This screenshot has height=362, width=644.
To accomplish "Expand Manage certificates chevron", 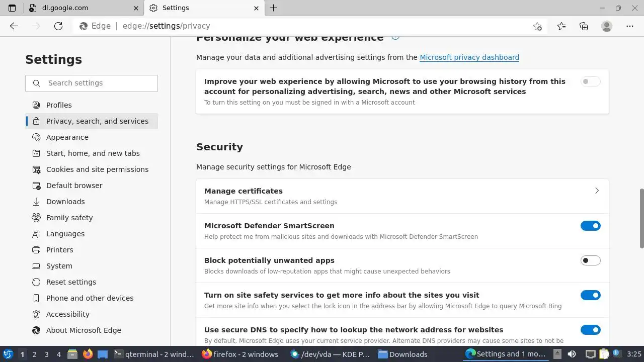I will click(x=597, y=191).
